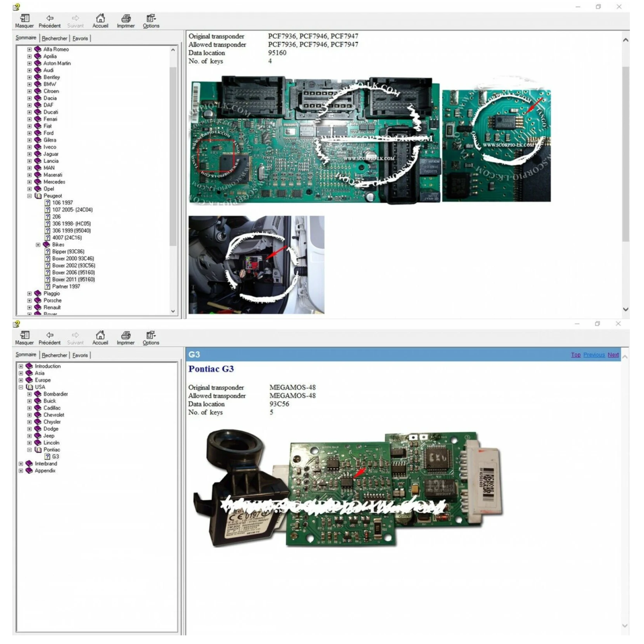Switch to Favoris tab in bottom window
644x644 pixels.
click(80, 355)
